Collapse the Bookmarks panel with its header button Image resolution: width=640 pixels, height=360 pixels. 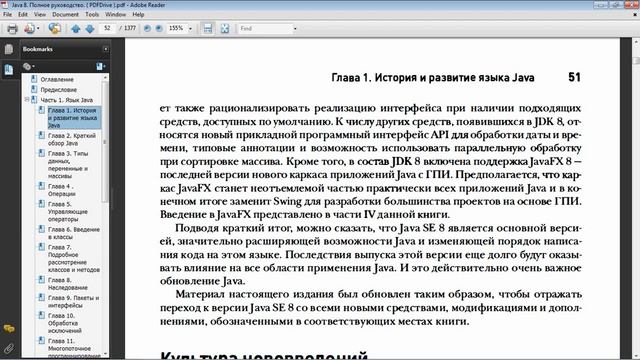pos(106,49)
